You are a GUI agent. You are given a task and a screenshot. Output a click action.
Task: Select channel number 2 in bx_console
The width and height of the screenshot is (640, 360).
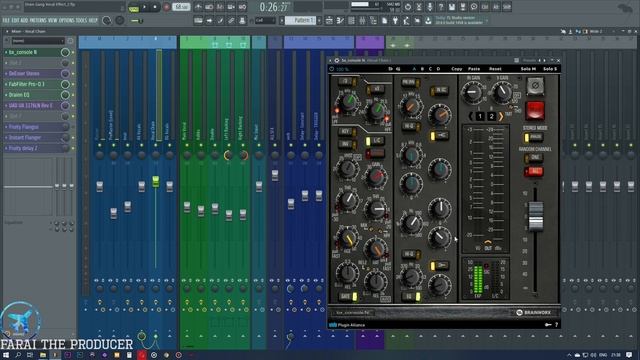click(x=491, y=116)
